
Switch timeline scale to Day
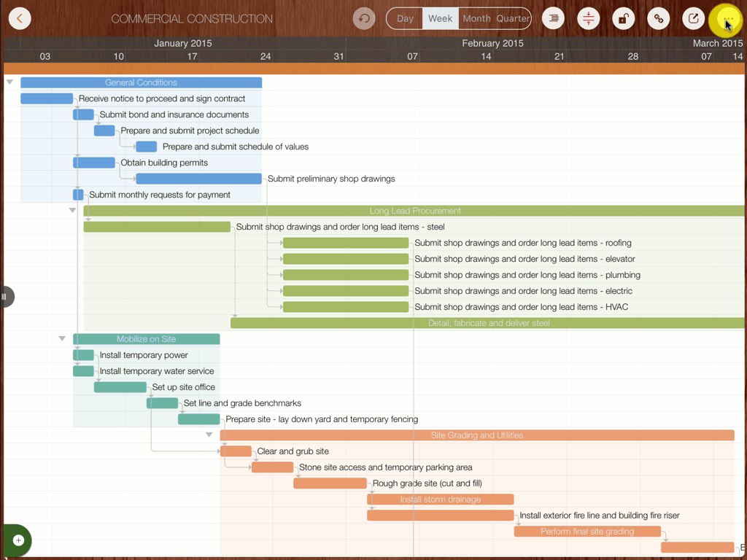pos(405,19)
